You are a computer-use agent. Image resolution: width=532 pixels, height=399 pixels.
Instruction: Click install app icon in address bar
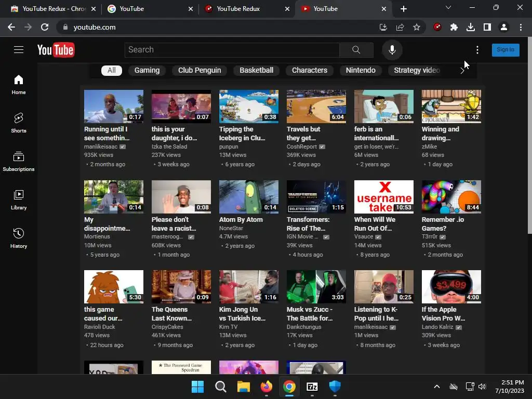click(x=383, y=27)
